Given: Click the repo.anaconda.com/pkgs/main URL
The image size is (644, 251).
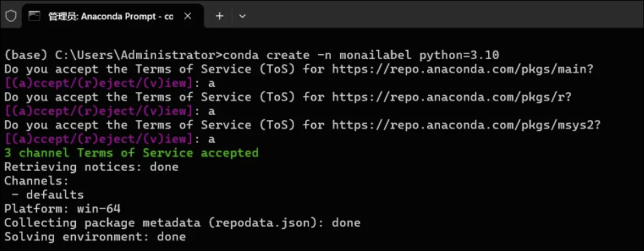Looking at the screenshot, I should tap(462, 69).
